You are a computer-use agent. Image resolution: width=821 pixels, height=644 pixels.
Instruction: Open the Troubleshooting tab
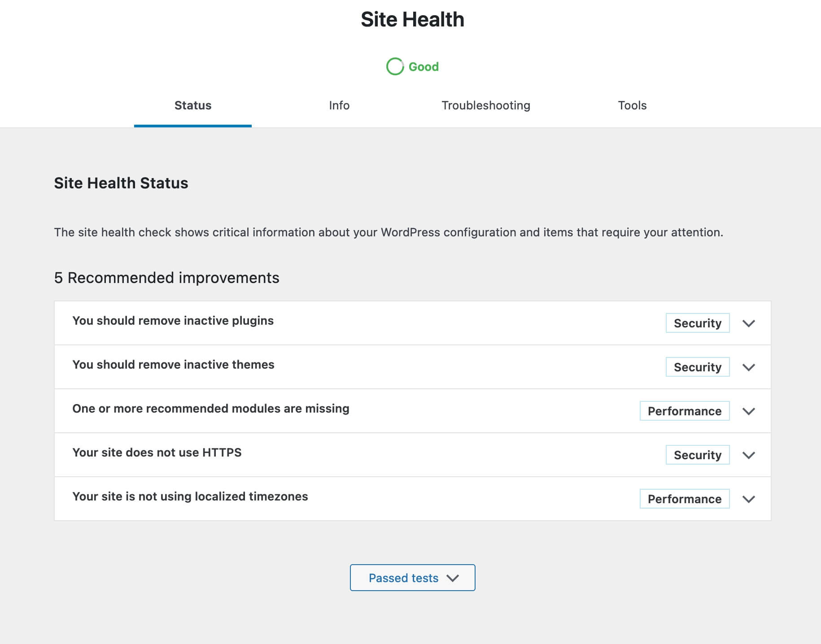pos(485,105)
